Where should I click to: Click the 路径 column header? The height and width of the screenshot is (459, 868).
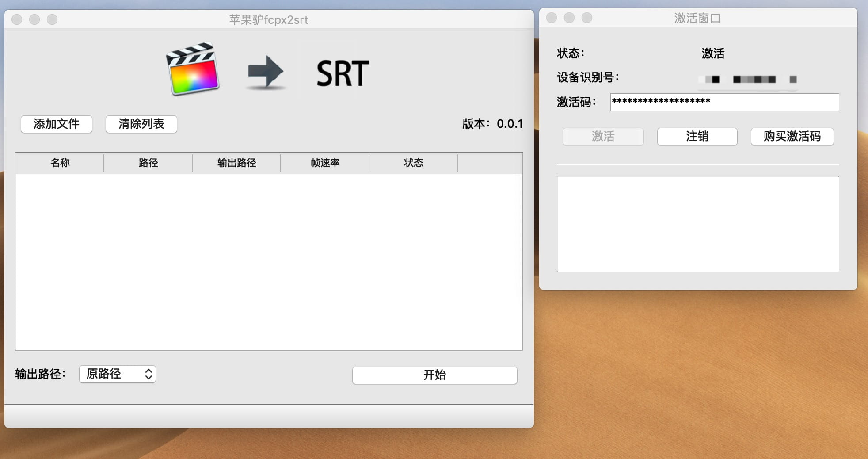click(148, 163)
